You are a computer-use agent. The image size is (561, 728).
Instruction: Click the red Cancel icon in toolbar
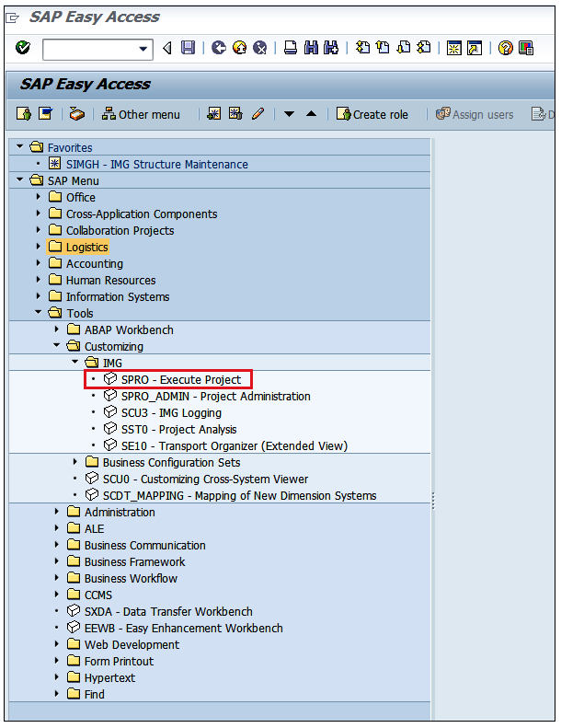coord(259,49)
